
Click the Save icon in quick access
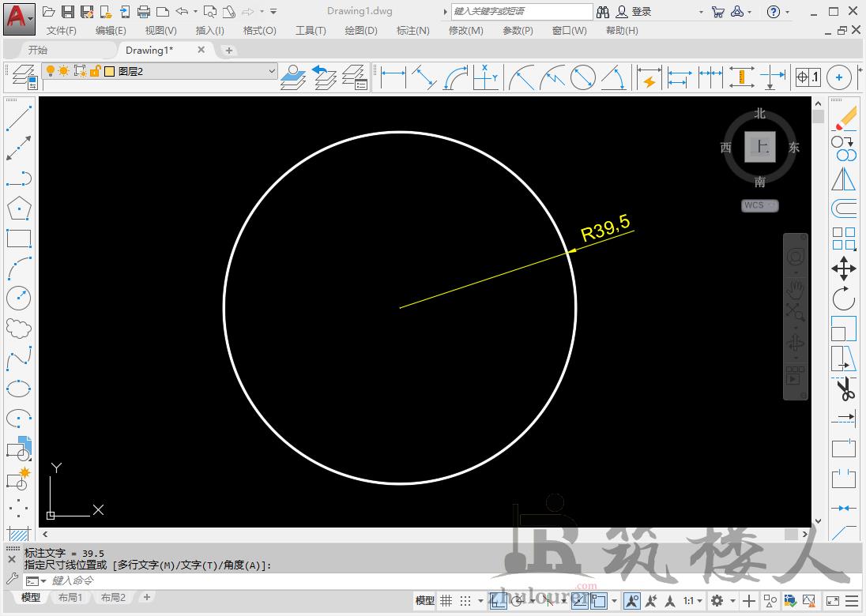tap(68, 12)
